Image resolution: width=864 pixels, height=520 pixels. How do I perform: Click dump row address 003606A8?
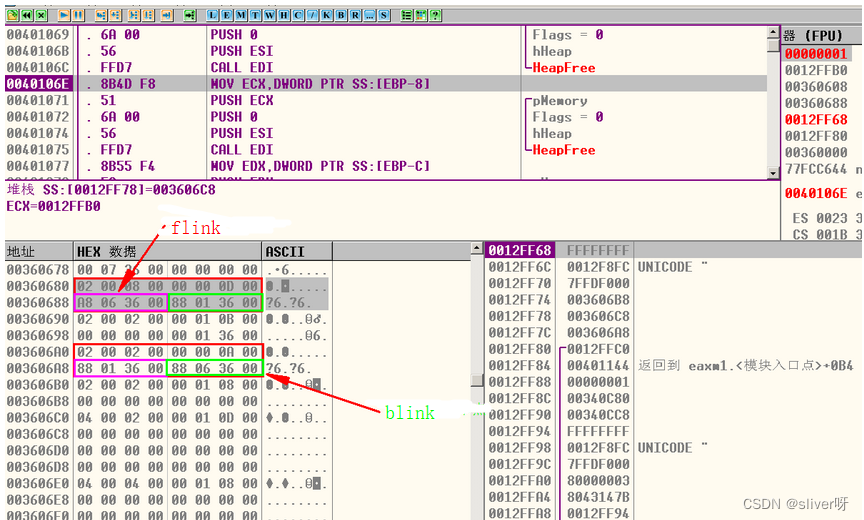[38, 368]
